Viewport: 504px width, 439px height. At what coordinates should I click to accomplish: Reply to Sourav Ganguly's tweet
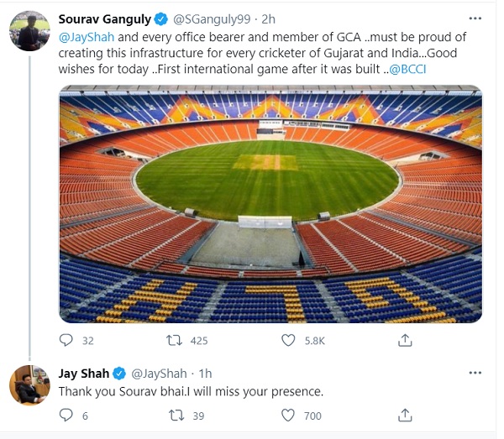coord(67,340)
